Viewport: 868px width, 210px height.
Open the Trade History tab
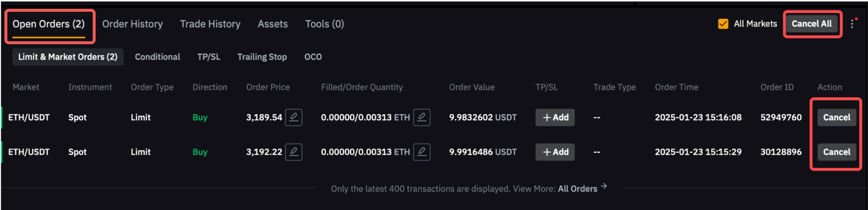coord(210,24)
